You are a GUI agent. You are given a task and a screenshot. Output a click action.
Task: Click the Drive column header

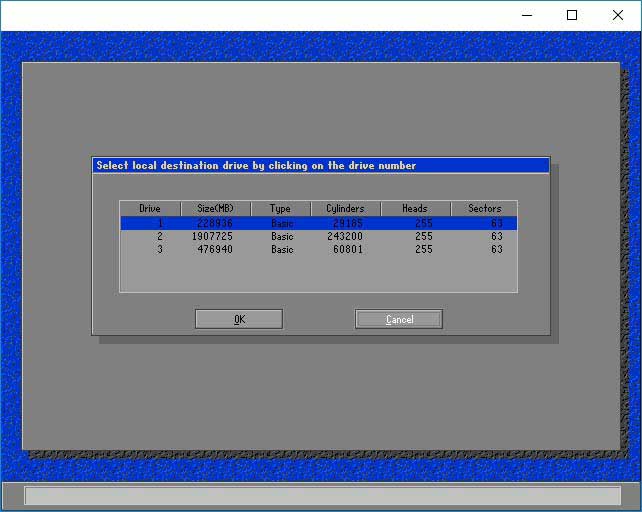coord(150,208)
